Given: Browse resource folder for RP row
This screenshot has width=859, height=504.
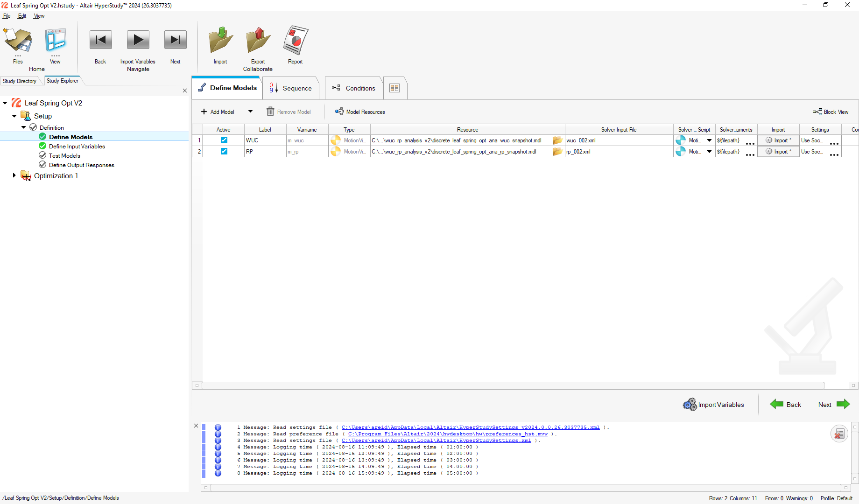Looking at the screenshot, I should pyautogui.click(x=557, y=152).
